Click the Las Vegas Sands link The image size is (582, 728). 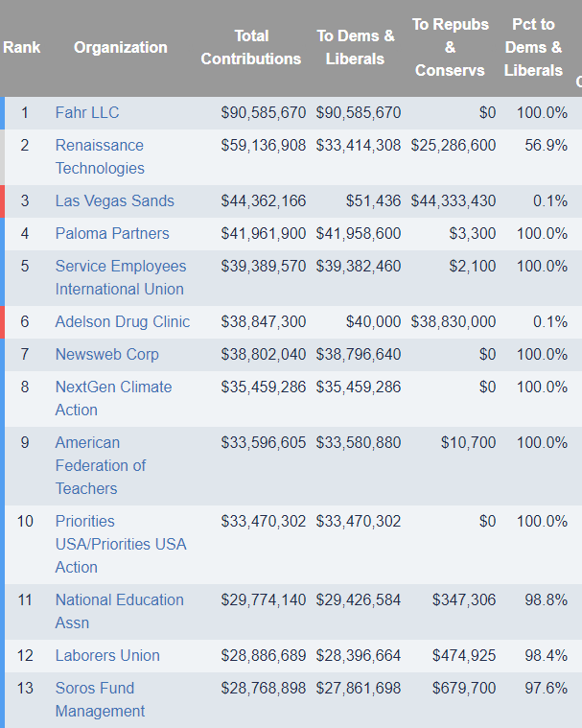[x=115, y=200]
